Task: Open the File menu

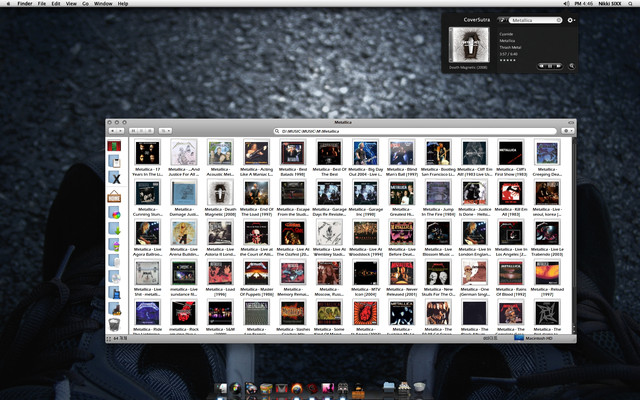Action: coord(42,4)
